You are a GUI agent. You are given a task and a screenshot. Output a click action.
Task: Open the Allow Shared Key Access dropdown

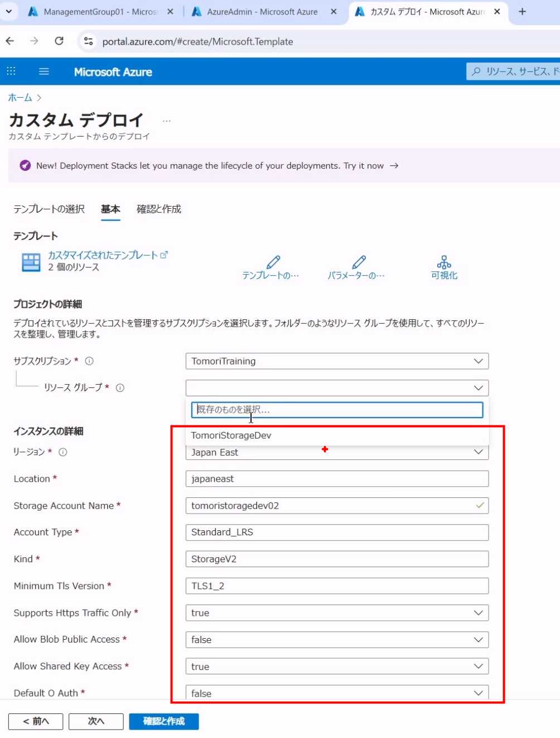(x=336, y=667)
